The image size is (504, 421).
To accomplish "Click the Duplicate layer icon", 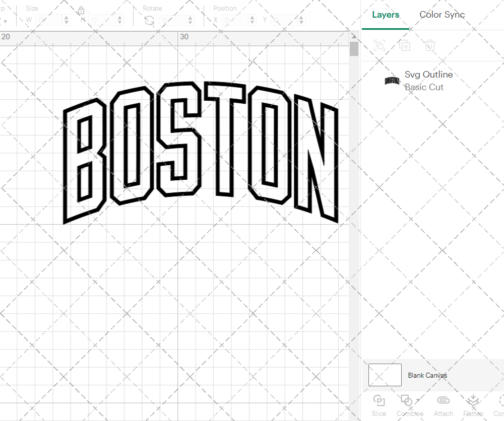I will click(405, 45).
